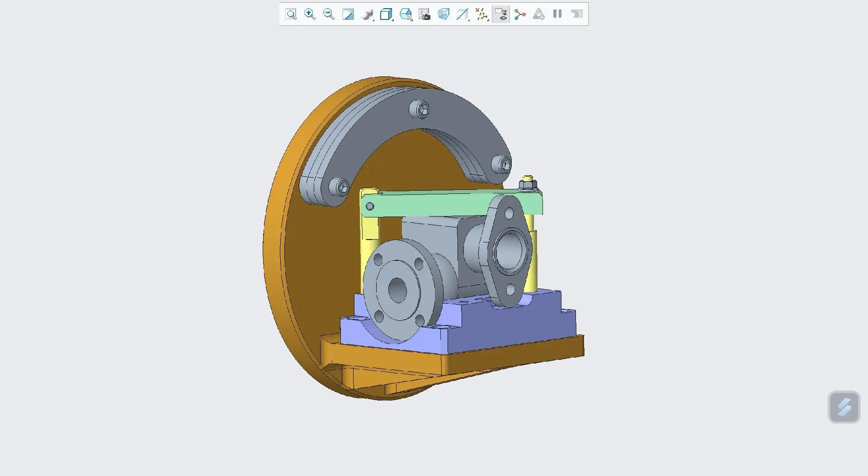Click the Repaint screen icon
This screenshot has width=868, height=476.
[348, 14]
